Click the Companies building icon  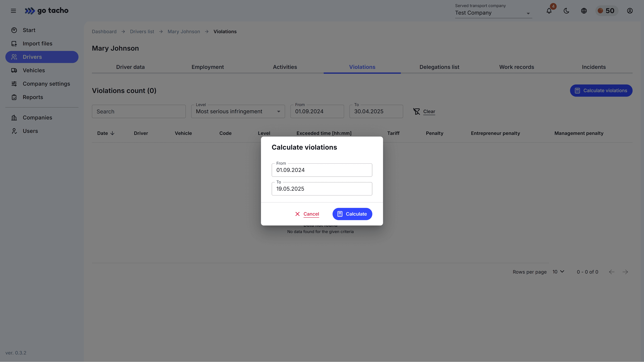click(14, 118)
